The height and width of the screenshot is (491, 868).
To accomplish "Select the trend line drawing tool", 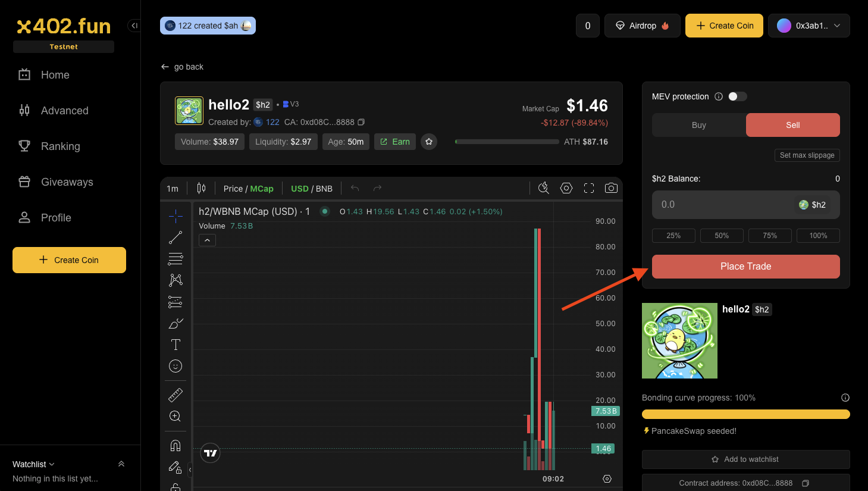I will (176, 237).
